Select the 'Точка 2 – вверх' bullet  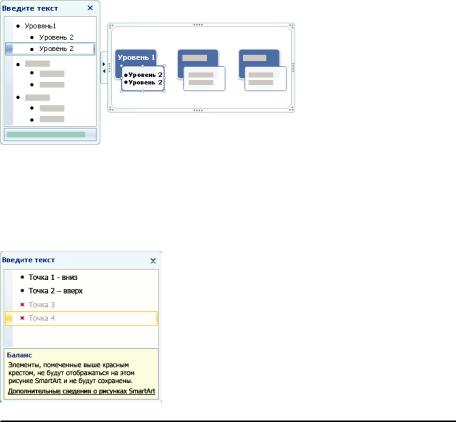(55, 291)
